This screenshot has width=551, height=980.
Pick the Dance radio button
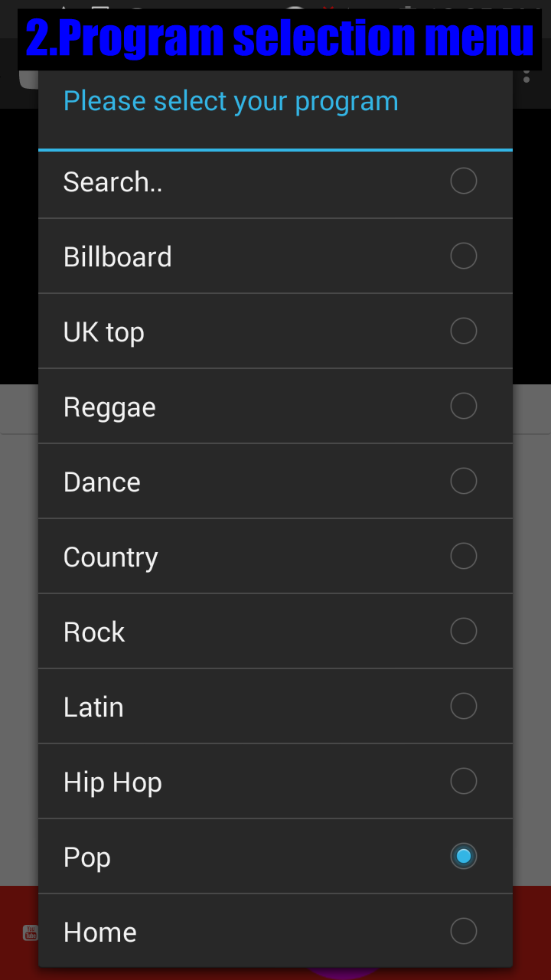click(x=463, y=482)
